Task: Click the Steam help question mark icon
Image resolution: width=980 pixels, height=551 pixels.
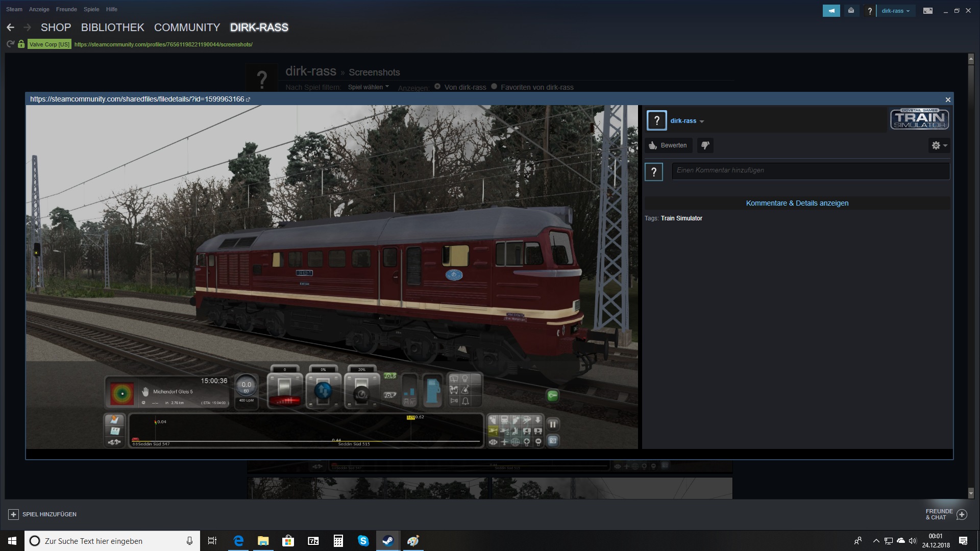Action: click(870, 11)
